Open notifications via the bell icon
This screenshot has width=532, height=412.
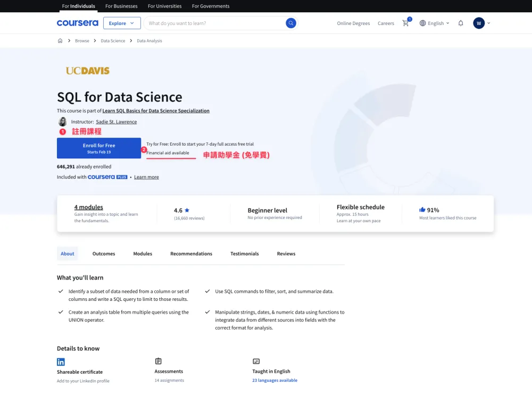click(x=461, y=23)
